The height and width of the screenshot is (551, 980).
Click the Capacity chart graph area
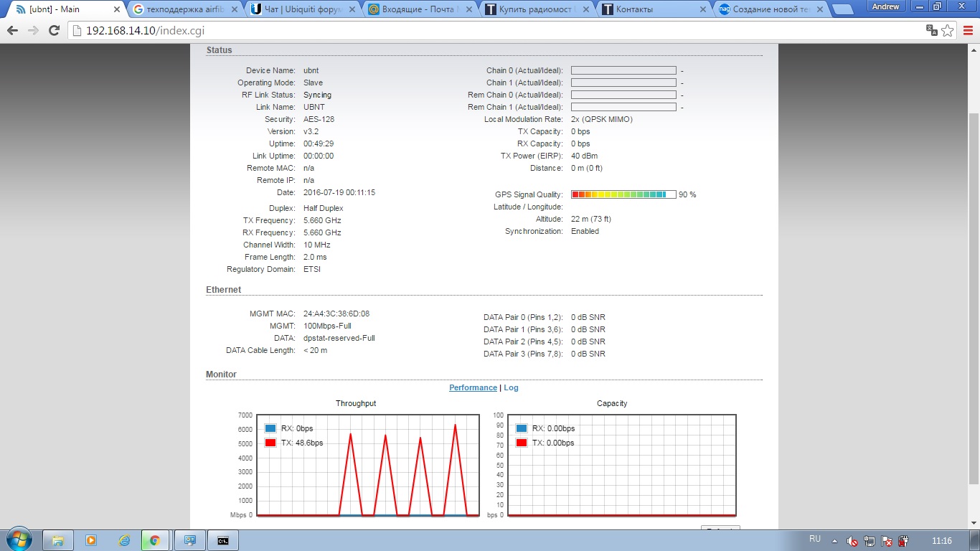pos(622,465)
